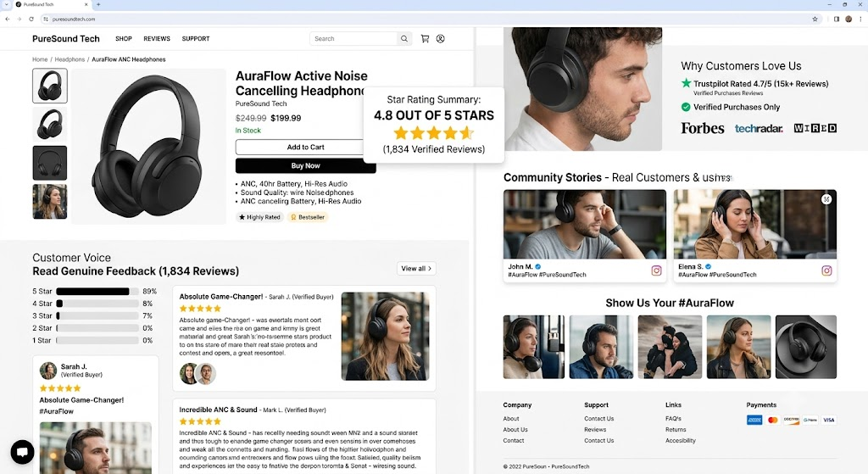This screenshot has height=474, width=868.
Task: Click the Search input field
Action: click(353, 39)
